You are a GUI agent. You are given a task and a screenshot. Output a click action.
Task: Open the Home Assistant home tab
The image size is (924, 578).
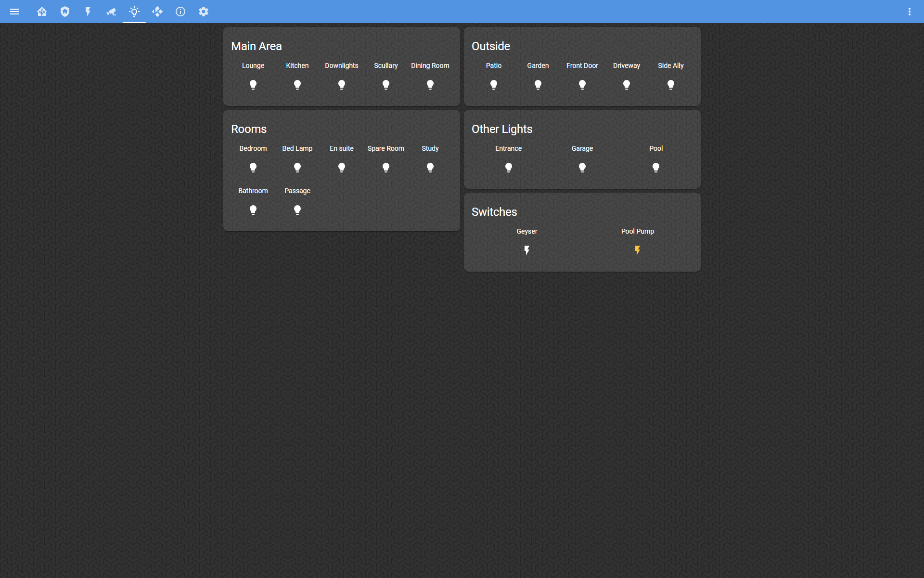(x=42, y=12)
